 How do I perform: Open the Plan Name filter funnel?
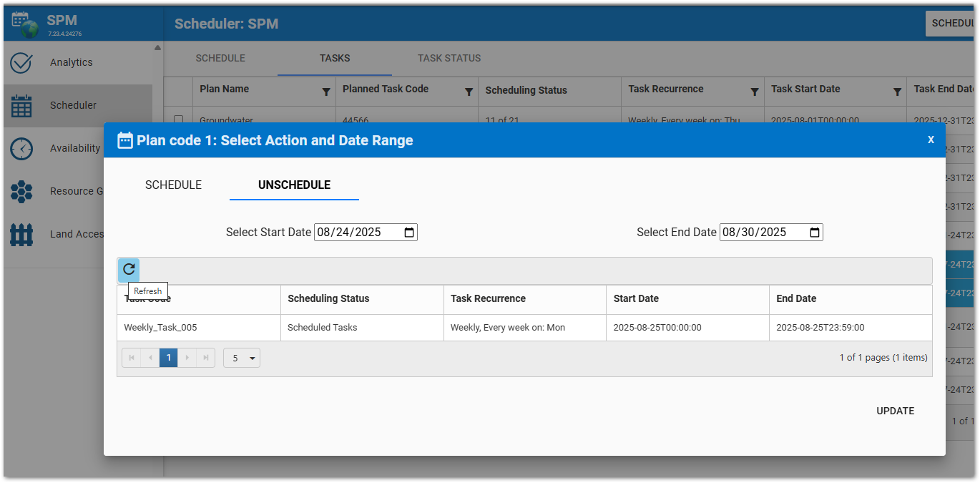coord(327,92)
